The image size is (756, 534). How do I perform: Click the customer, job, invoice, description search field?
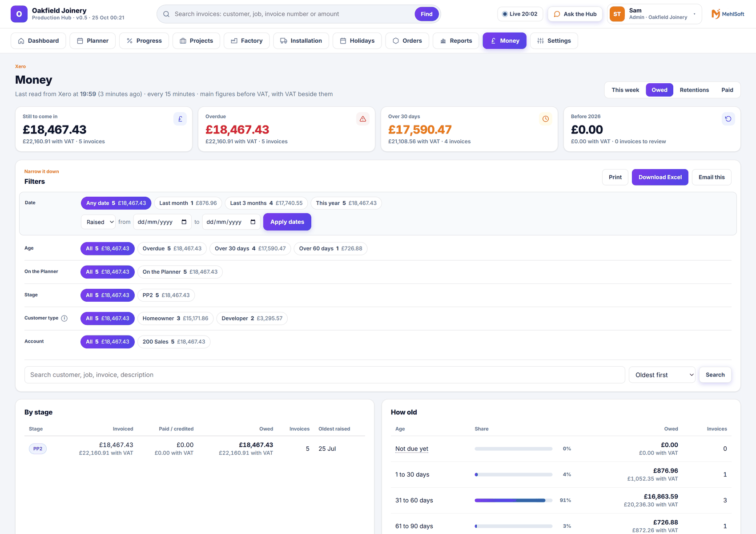click(325, 375)
